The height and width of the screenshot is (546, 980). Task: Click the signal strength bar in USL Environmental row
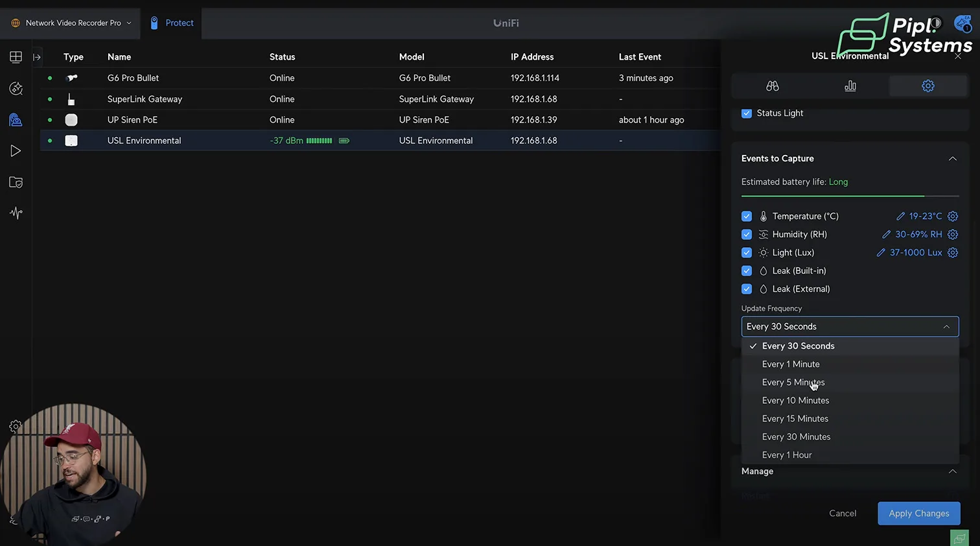click(x=319, y=141)
